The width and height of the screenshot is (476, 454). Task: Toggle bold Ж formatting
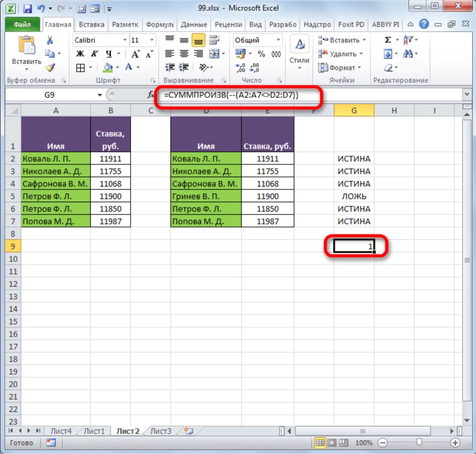click(x=80, y=54)
